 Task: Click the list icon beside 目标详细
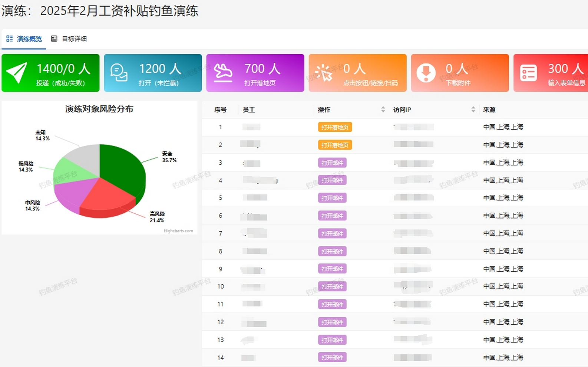tap(54, 39)
